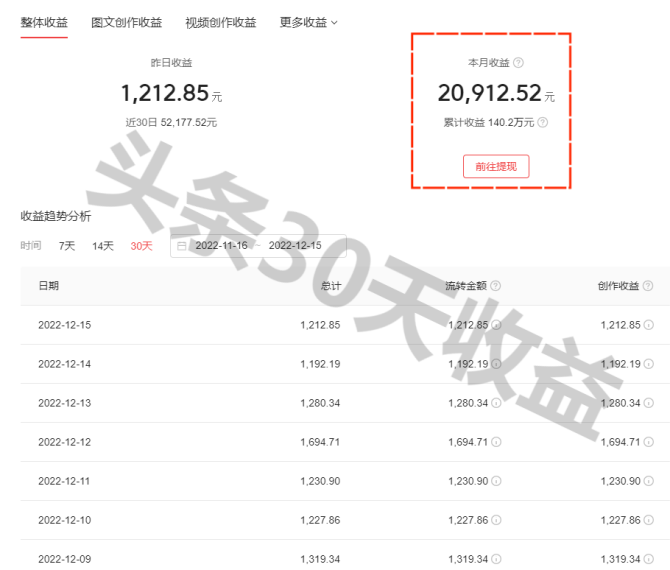Open the 图文创作收益 tab
670x570 pixels.
pyautogui.click(x=126, y=22)
